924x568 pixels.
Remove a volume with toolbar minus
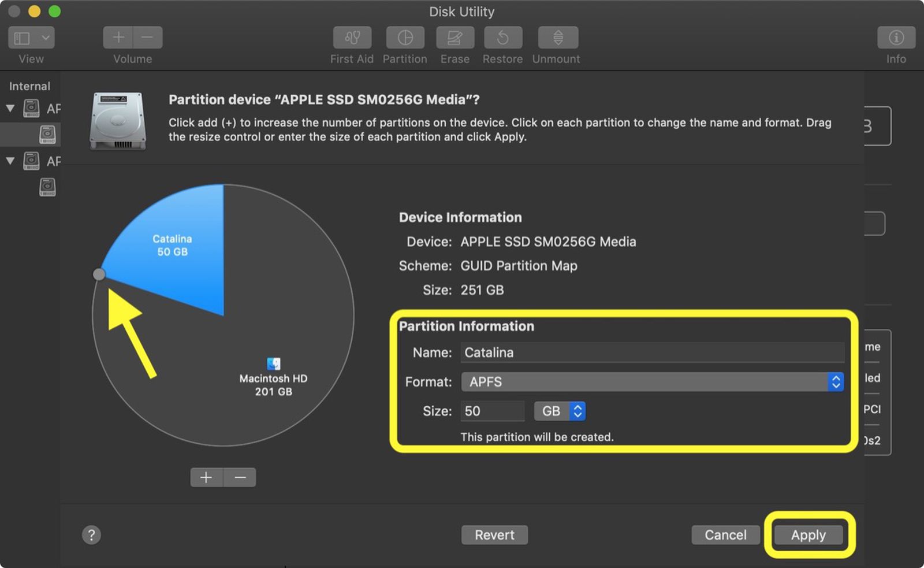click(x=148, y=38)
